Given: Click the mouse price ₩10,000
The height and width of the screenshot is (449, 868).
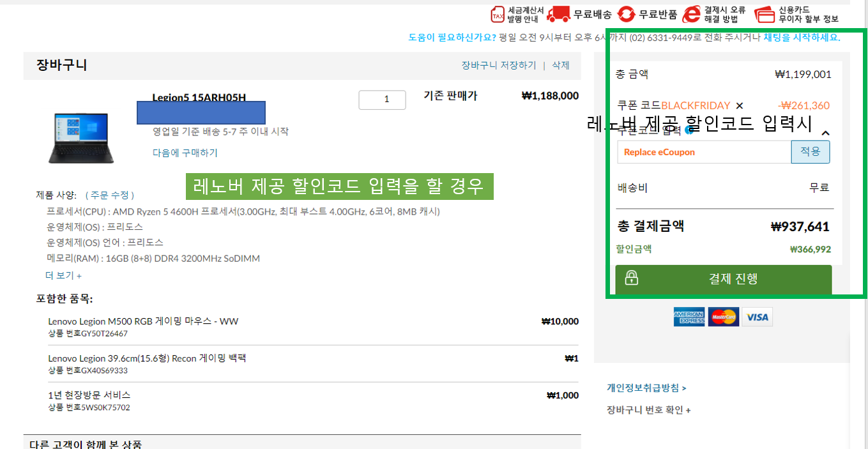Looking at the screenshot, I should 560,321.
